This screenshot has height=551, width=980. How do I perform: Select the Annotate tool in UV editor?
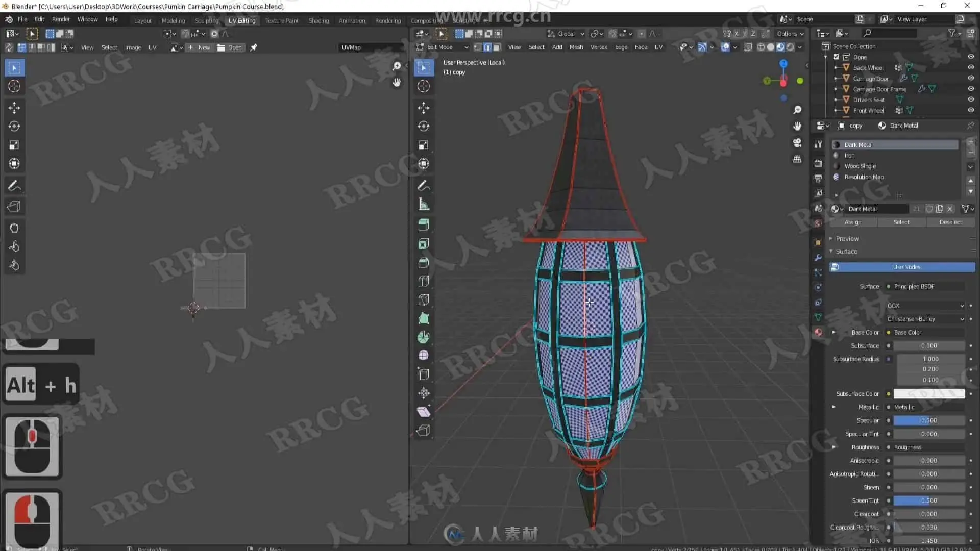click(14, 186)
